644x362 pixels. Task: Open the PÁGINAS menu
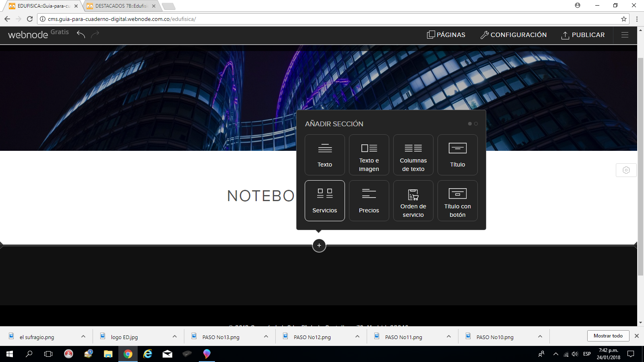coord(446,35)
